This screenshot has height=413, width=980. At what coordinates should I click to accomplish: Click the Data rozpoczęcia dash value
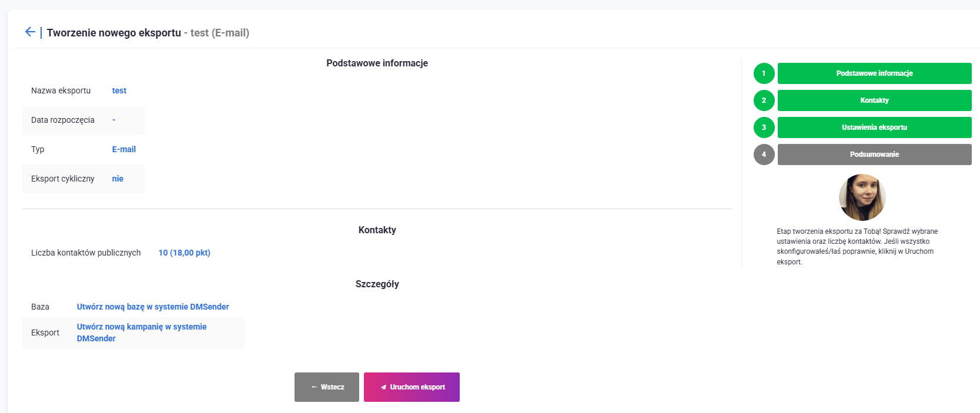114,120
